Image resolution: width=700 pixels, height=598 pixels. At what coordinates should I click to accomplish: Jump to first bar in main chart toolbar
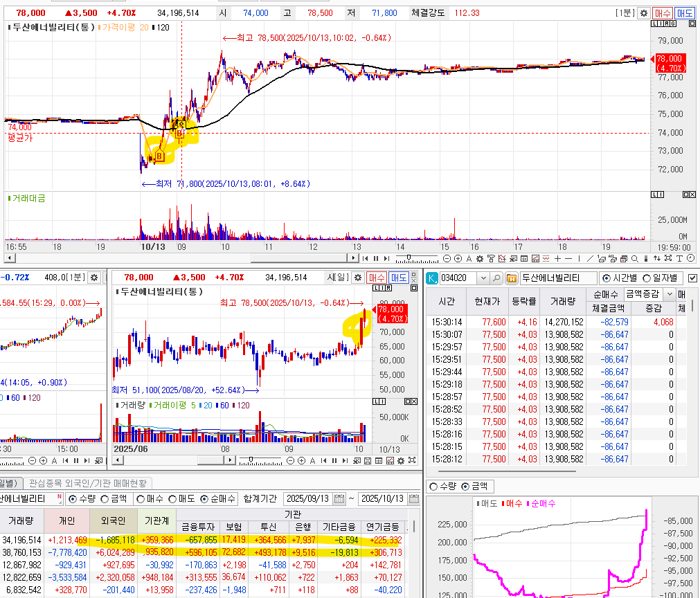click(365, 258)
